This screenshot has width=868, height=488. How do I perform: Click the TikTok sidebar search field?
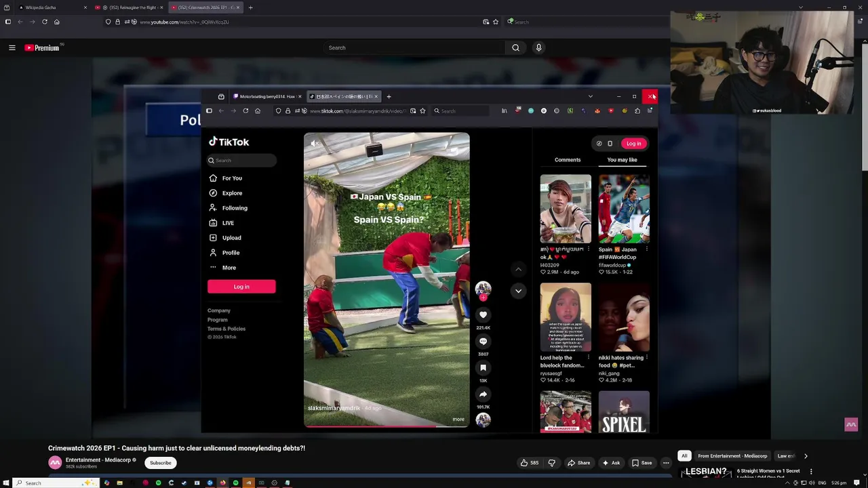click(x=242, y=161)
